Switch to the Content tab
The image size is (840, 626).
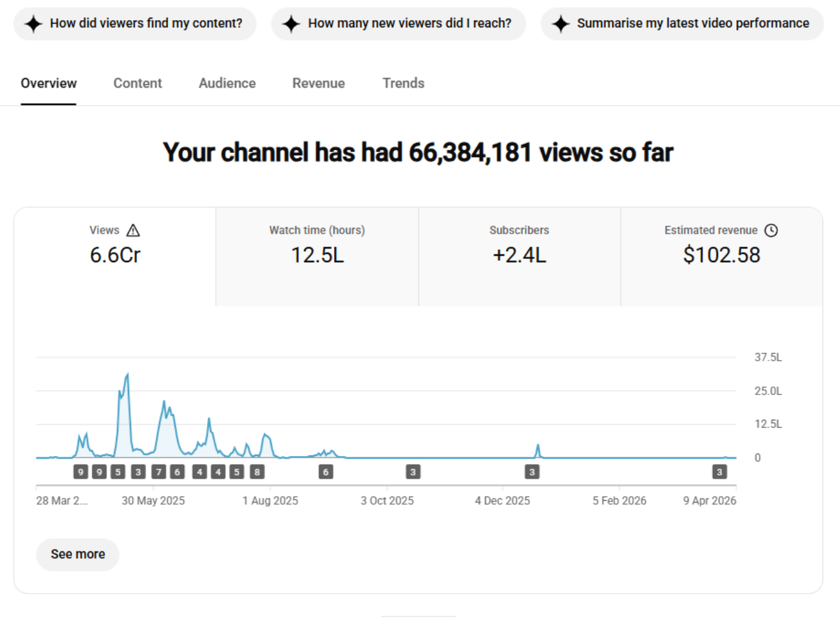138,83
